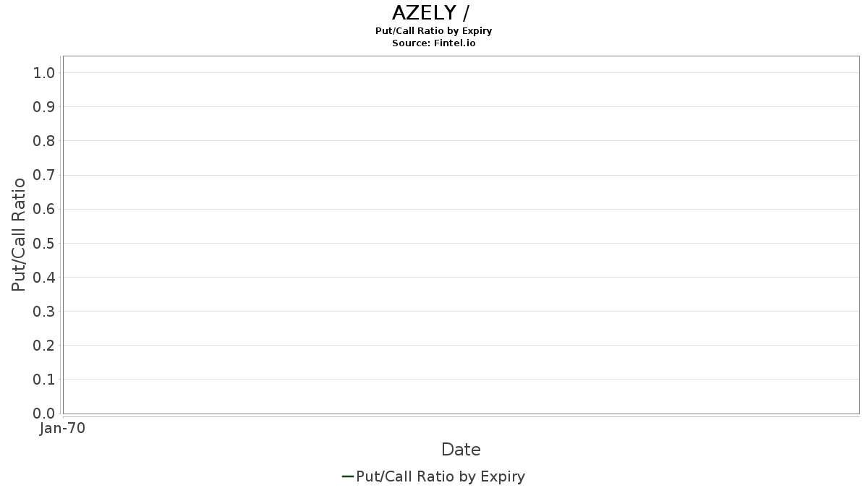Click the center of the empty plot area

coord(461,235)
